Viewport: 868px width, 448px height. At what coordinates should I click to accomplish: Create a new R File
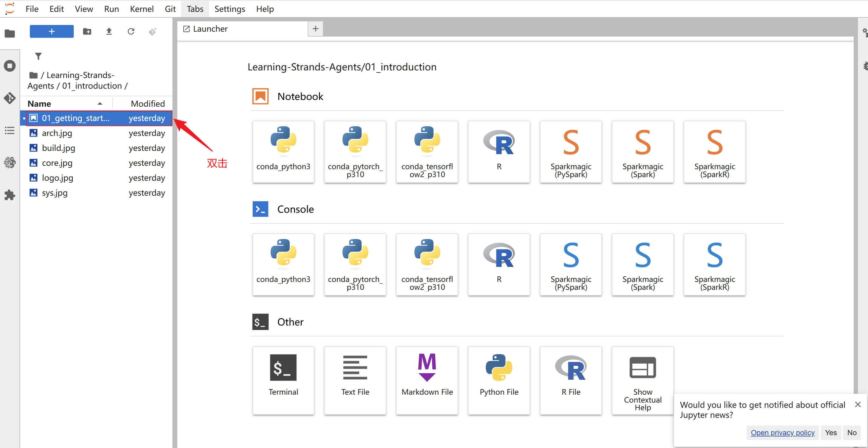tap(571, 381)
